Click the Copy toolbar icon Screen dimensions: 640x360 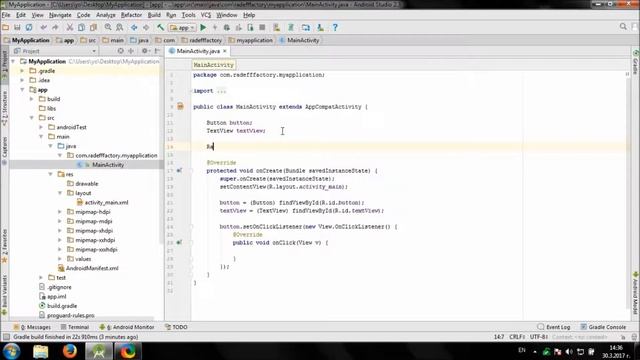82,27
